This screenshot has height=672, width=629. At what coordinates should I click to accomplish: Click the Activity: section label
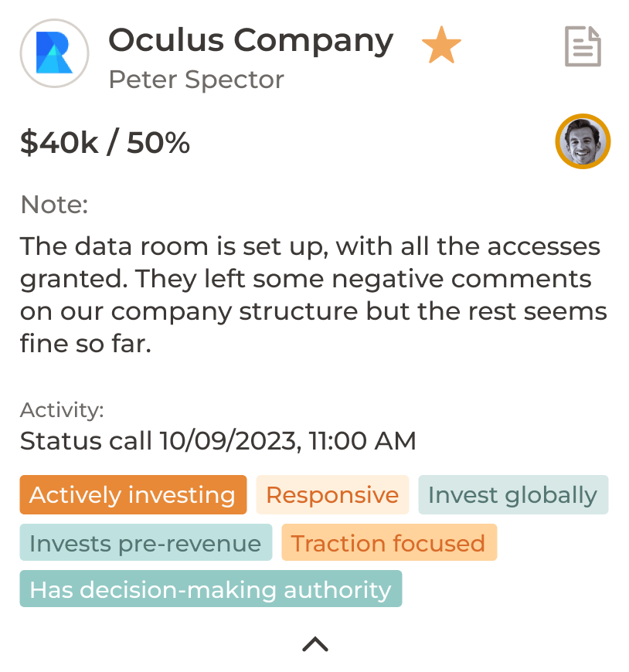[62, 409]
